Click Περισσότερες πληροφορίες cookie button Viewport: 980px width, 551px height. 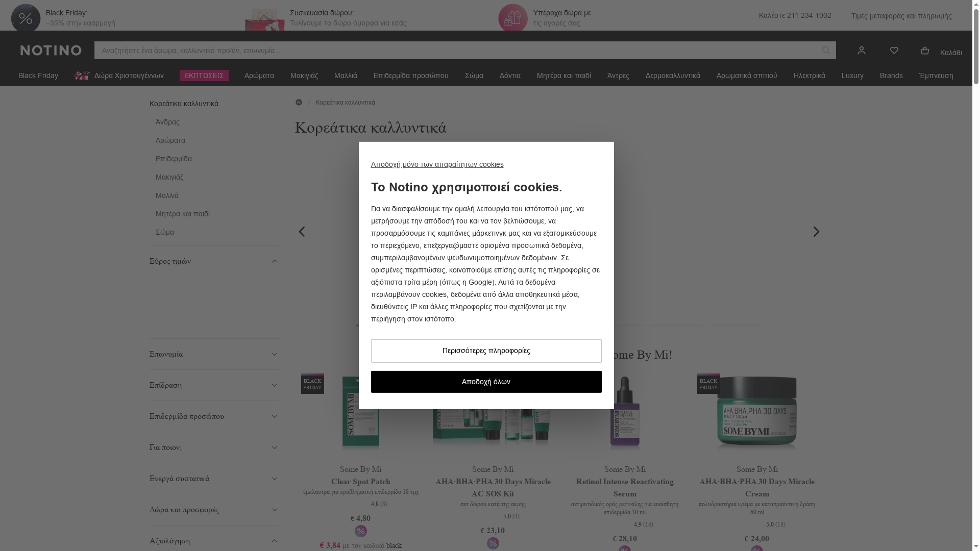(x=486, y=351)
